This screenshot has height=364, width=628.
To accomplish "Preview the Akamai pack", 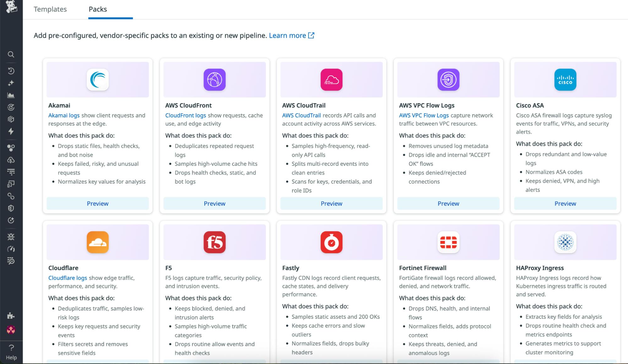I will tap(97, 203).
